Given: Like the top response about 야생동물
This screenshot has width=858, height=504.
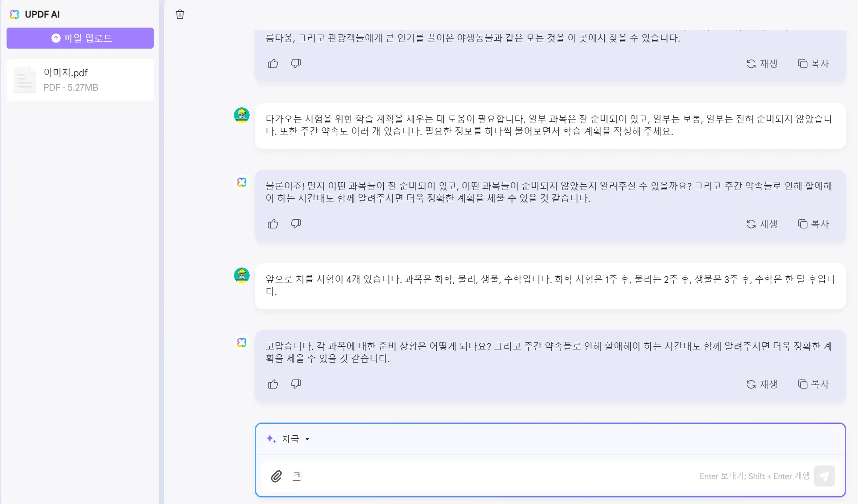Looking at the screenshot, I should 273,63.
